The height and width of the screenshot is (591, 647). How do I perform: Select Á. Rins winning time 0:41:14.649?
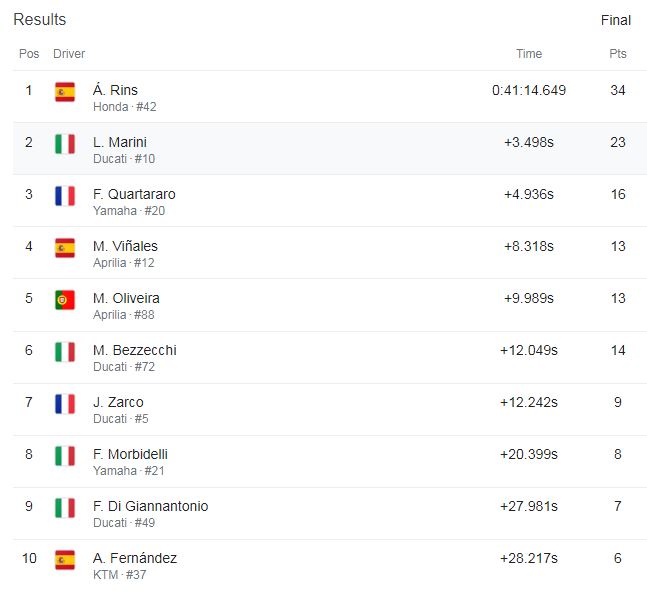[x=529, y=90]
